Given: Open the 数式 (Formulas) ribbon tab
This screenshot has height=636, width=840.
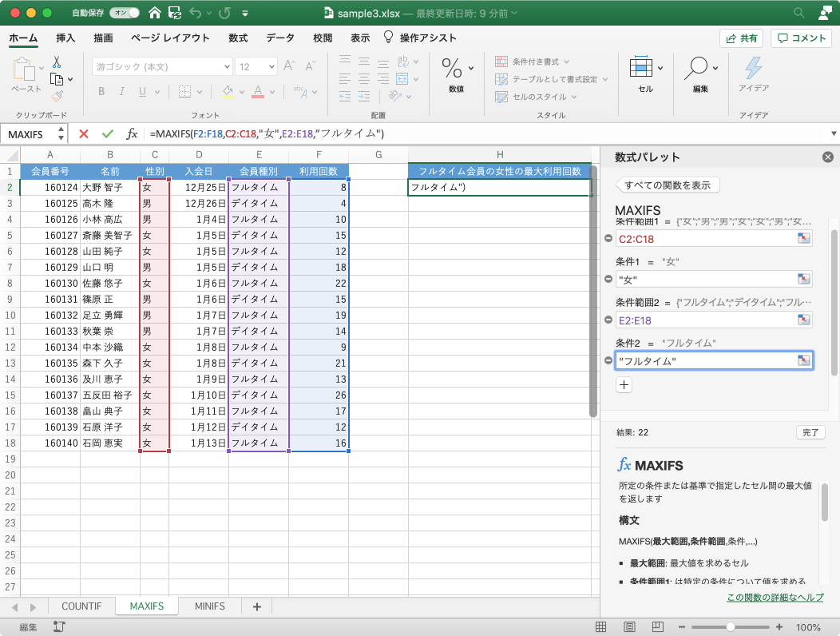Looking at the screenshot, I should [x=239, y=38].
